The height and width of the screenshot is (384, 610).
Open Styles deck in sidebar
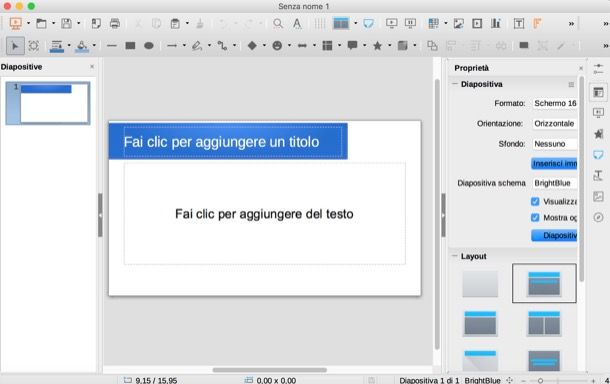(x=598, y=175)
